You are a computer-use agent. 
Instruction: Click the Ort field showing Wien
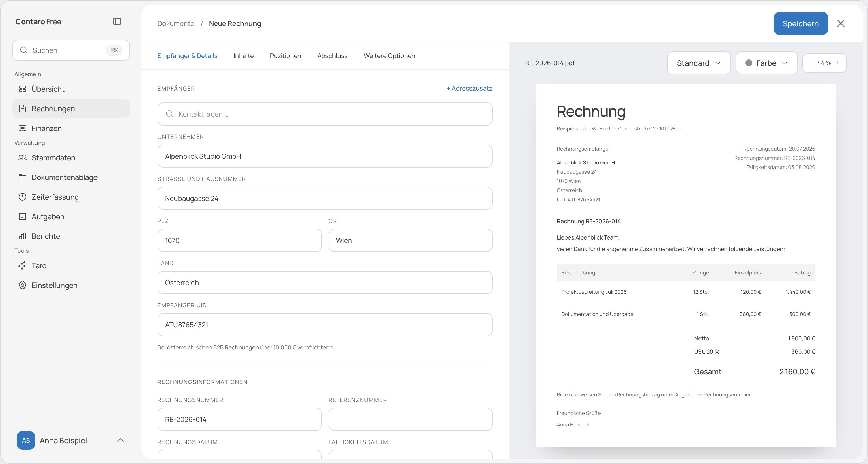click(410, 240)
